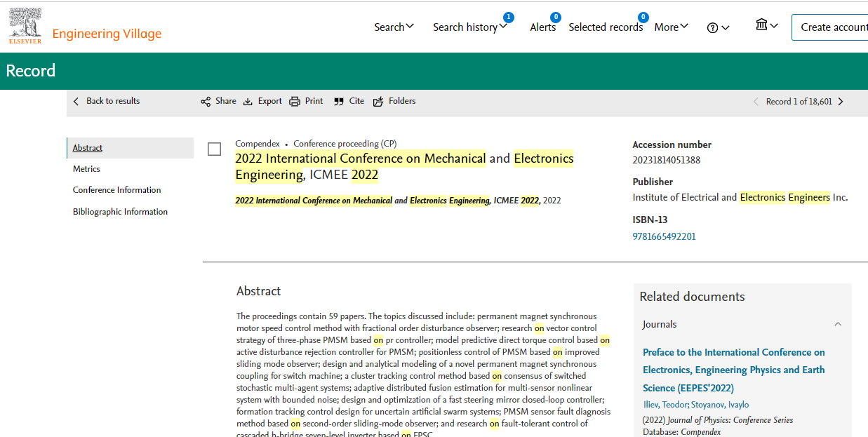Click the Cite quotation icon
868x437 pixels.
click(x=339, y=102)
